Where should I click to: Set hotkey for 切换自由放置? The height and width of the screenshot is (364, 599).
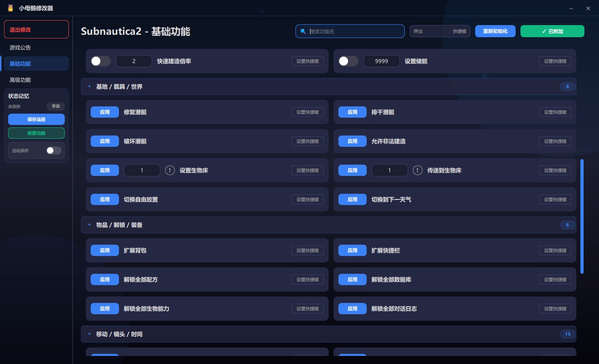pyautogui.click(x=308, y=199)
